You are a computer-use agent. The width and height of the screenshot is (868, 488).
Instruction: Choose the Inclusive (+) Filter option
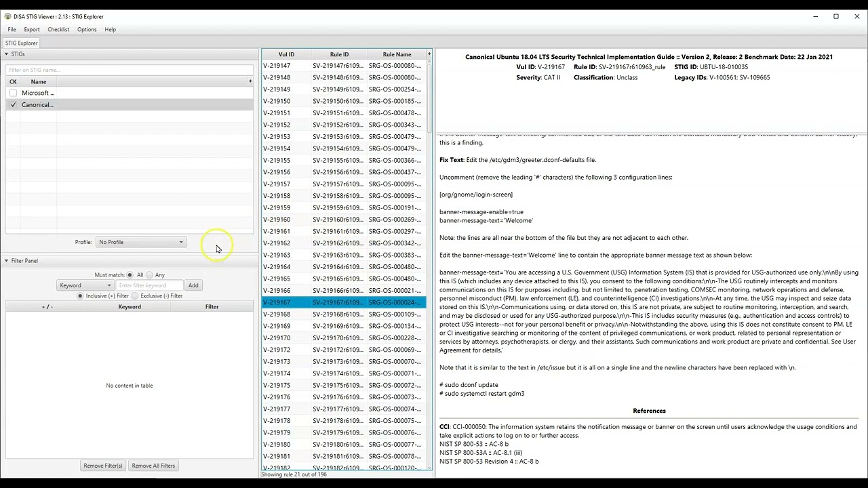81,296
